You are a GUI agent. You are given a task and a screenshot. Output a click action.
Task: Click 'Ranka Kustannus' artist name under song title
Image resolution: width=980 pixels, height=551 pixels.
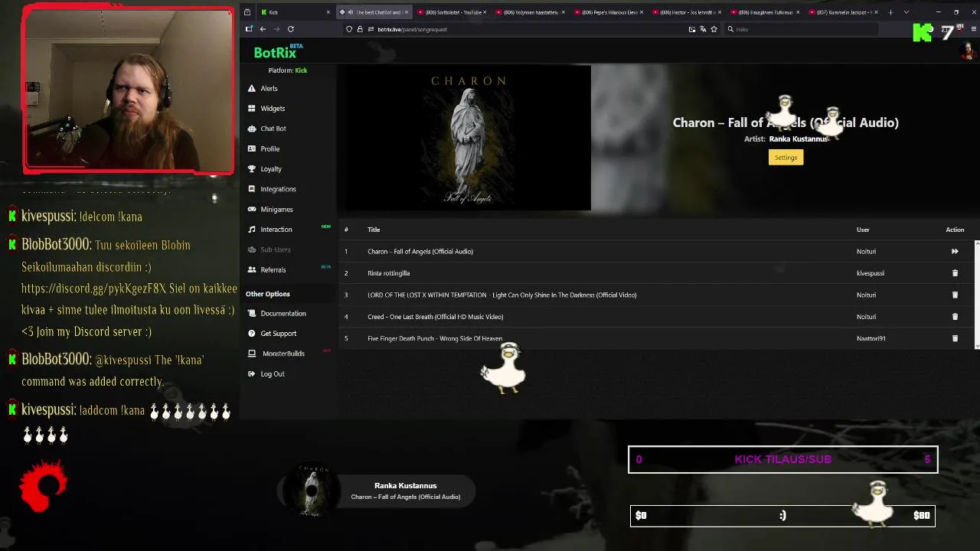pos(798,139)
